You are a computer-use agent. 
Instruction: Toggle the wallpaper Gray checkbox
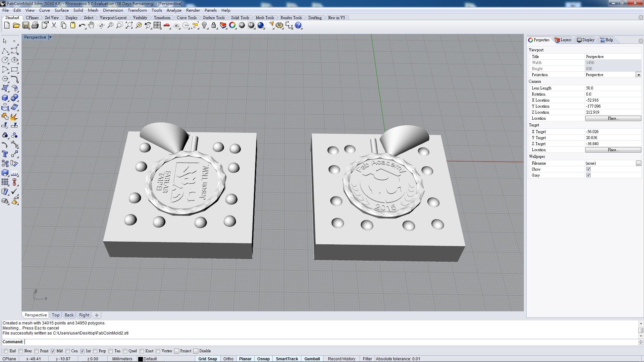click(588, 175)
